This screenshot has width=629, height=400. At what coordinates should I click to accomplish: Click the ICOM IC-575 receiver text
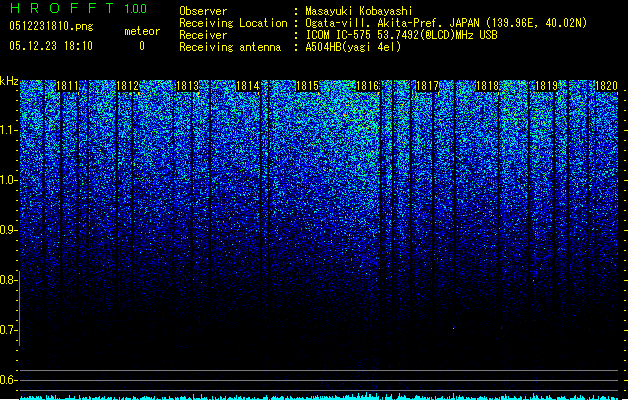click(x=401, y=35)
